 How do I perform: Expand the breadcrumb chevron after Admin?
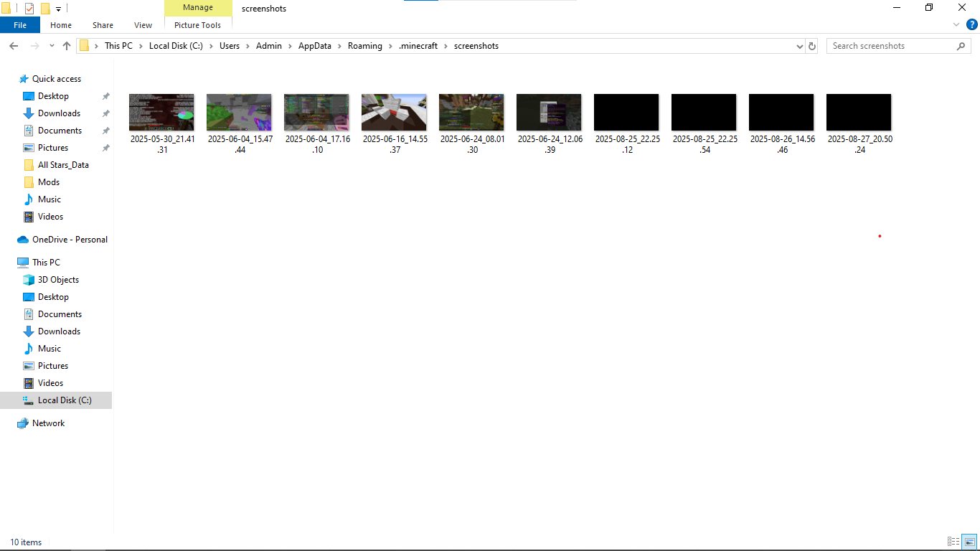coord(290,46)
